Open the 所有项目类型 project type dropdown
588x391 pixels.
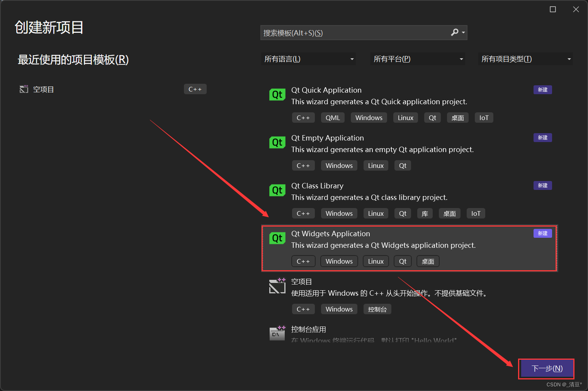525,59
